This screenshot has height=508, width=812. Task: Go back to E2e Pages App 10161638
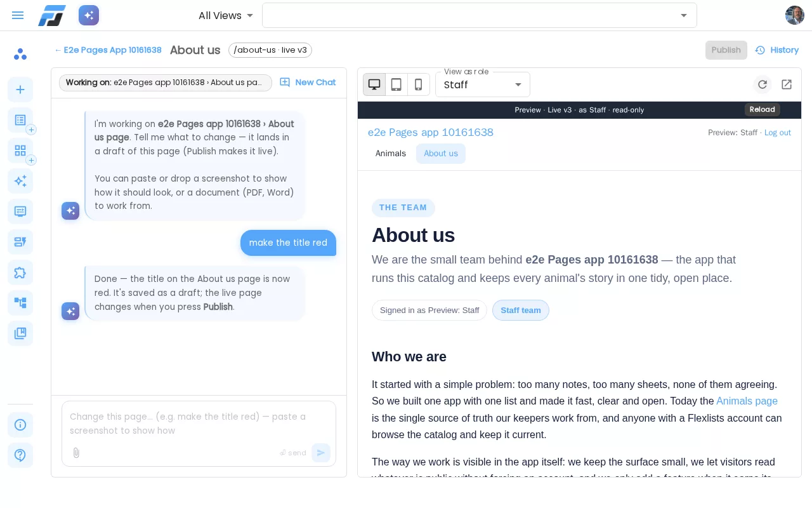click(108, 50)
